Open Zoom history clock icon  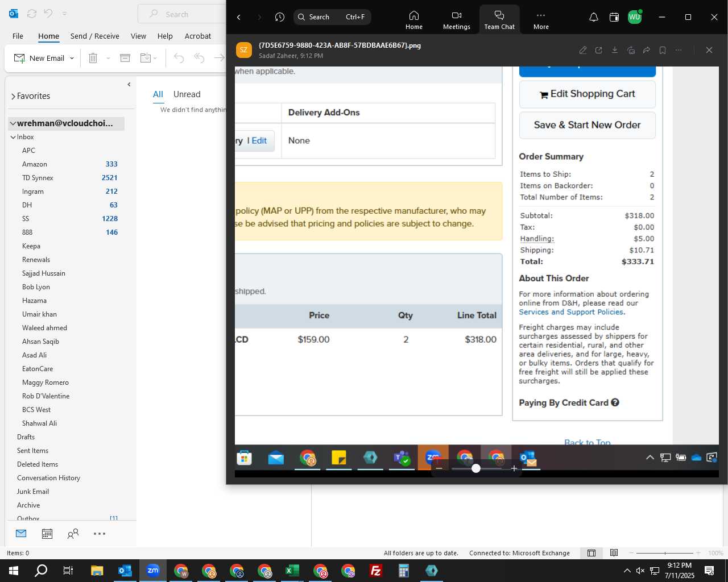click(279, 17)
